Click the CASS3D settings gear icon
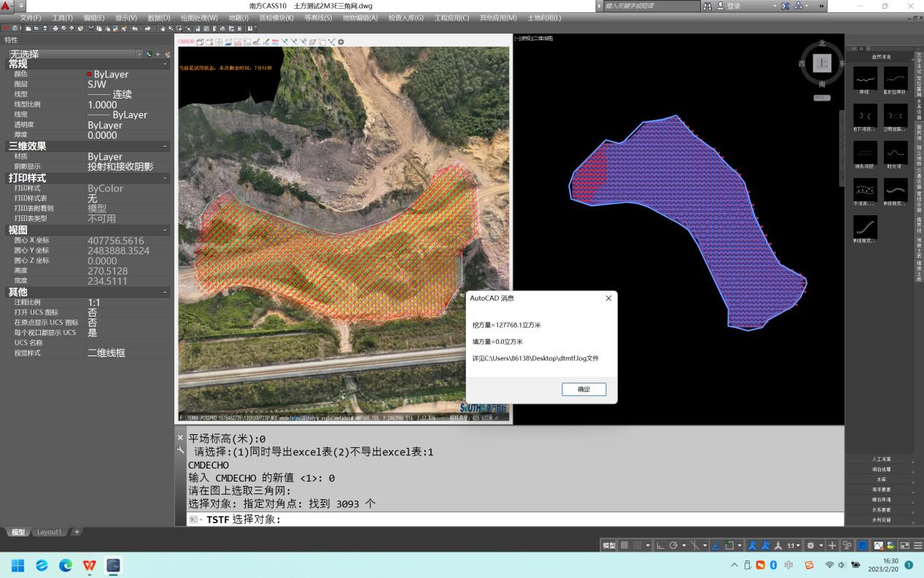Viewport: 924px width, 578px height. pos(341,42)
